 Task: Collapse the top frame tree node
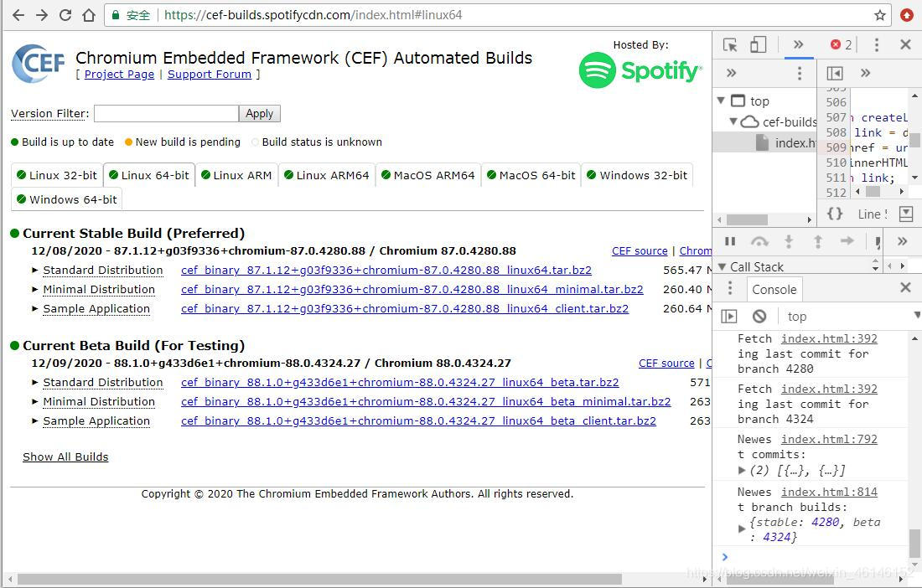[x=722, y=101]
